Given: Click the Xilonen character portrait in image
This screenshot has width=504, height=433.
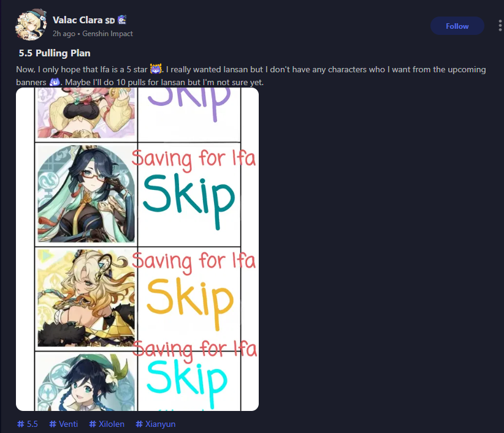Looking at the screenshot, I should coord(86,298).
